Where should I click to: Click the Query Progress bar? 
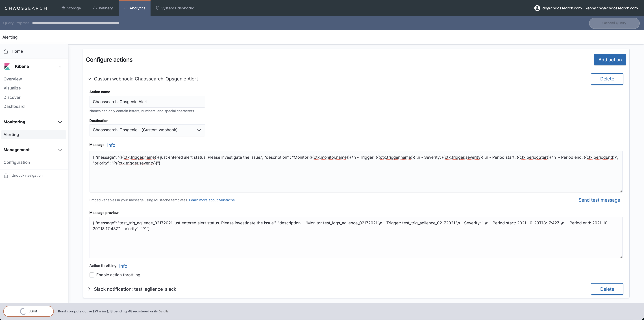(x=75, y=23)
